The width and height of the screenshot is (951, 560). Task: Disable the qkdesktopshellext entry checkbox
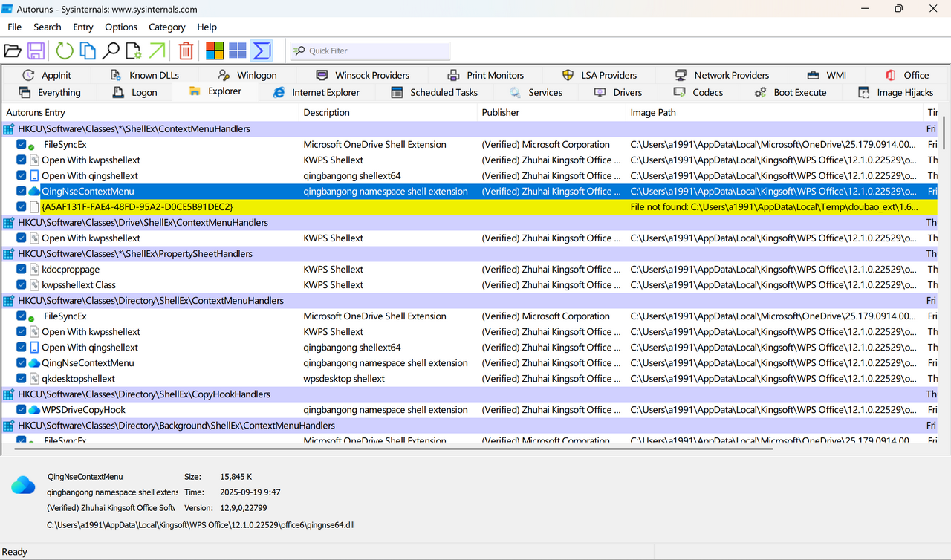tap(22, 379)
